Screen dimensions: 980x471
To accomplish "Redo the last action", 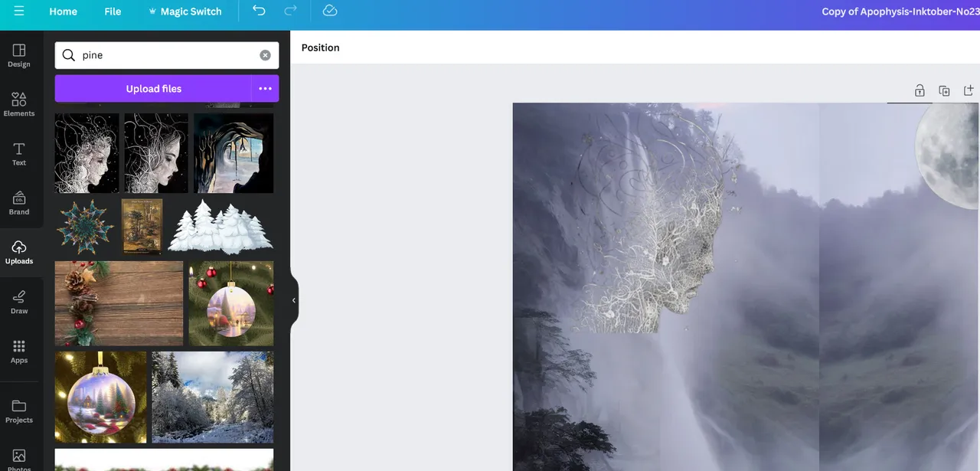I will pos(290,11).
